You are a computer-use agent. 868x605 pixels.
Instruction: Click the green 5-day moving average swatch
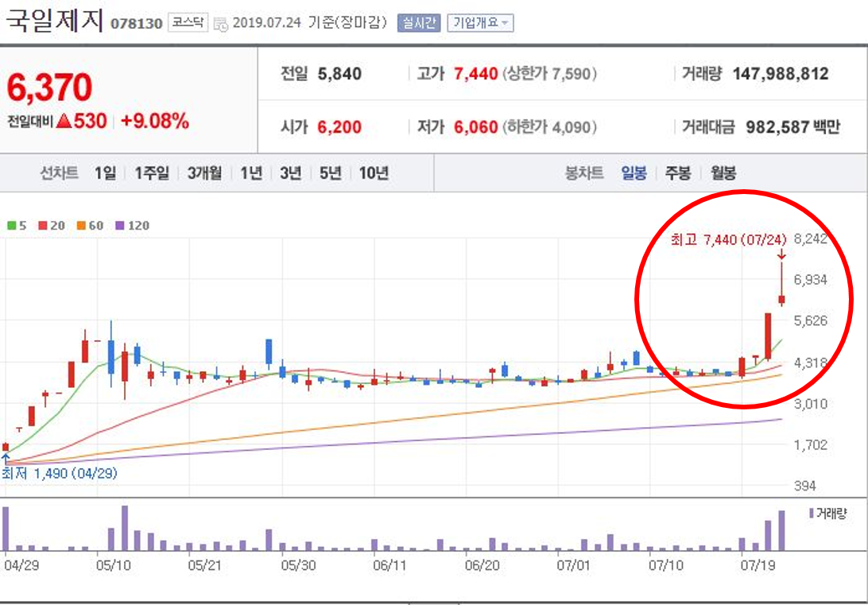coord(12,225)
